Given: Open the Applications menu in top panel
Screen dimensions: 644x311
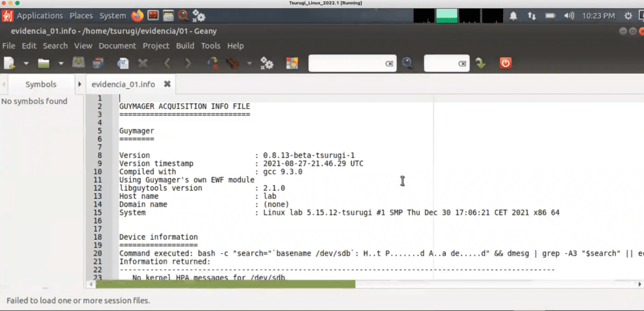Looking at the screenshot, I should 40,16.
